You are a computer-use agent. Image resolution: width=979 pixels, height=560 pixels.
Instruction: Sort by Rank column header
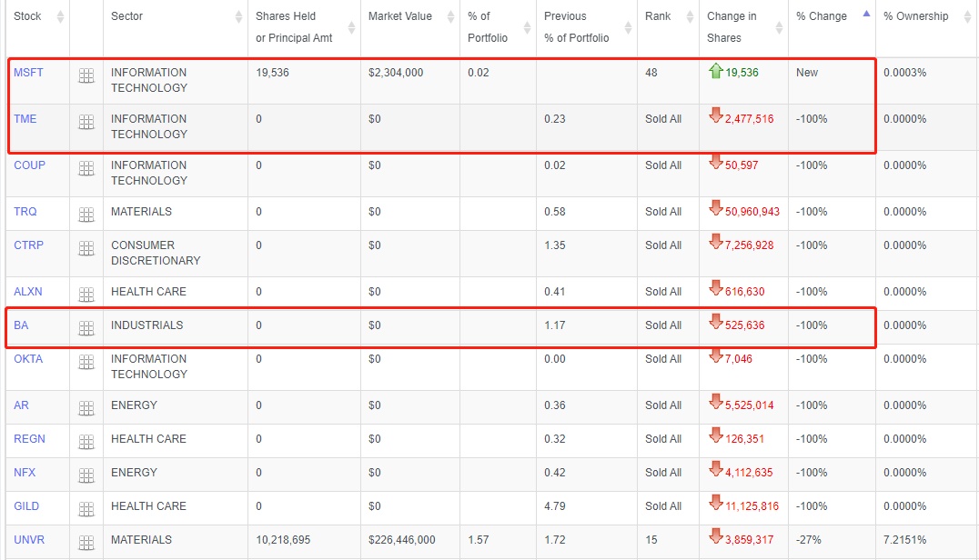(x=658, y=16)
